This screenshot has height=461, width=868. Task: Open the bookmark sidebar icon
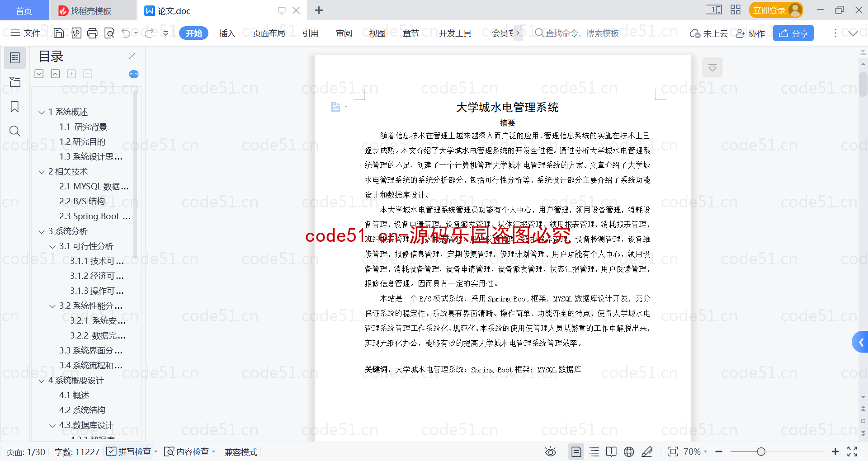pos(15,107)
